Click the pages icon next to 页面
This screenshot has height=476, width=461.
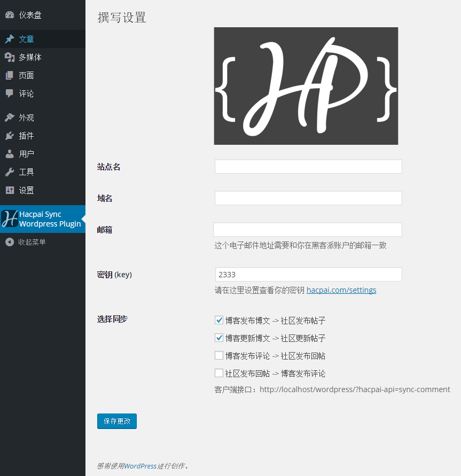pyautogui.click(x=10, y=76)
